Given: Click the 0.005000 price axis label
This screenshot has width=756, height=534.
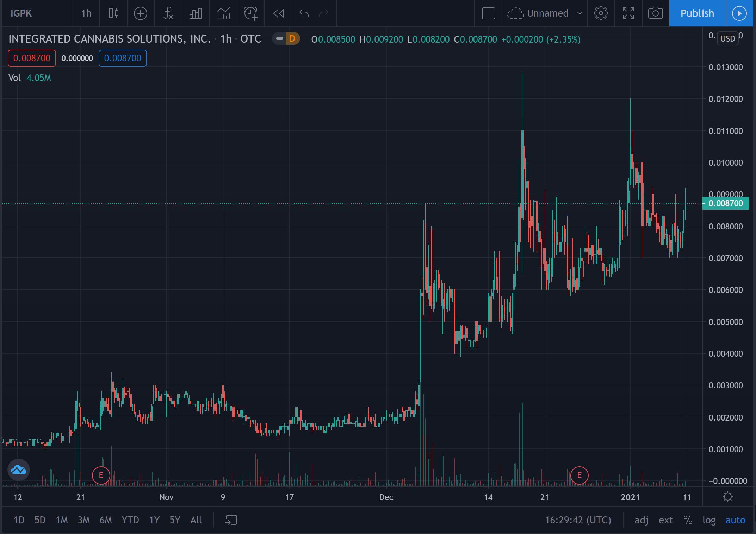Looking at the screenshot, I should click(726, 322).
